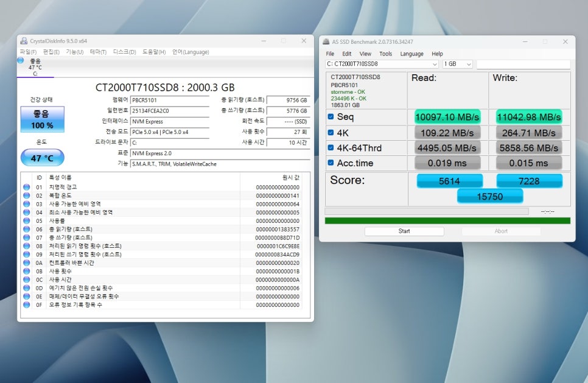Open the drive selector C: CT2000T710SSD8 dropdown
The image size is (588, 383).
pyautogui.click(x=382, y=64)
